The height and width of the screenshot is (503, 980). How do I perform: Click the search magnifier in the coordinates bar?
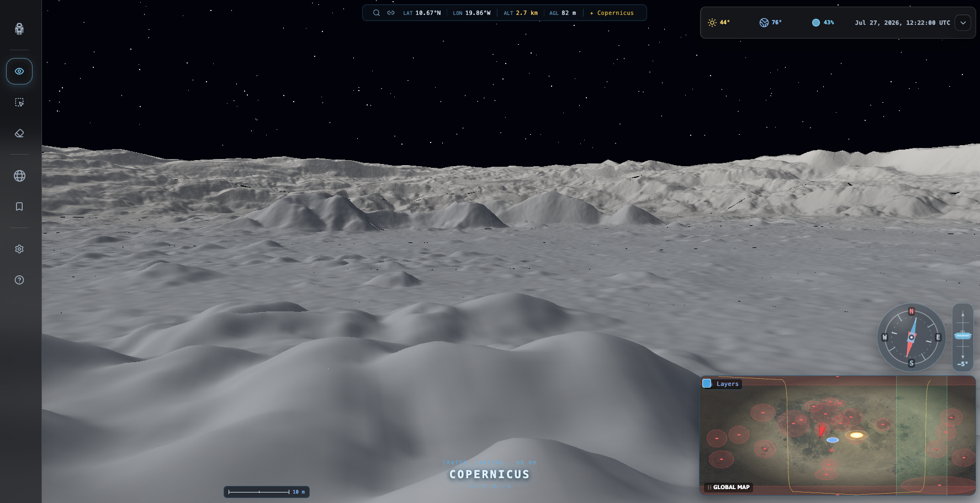point(377,13)
